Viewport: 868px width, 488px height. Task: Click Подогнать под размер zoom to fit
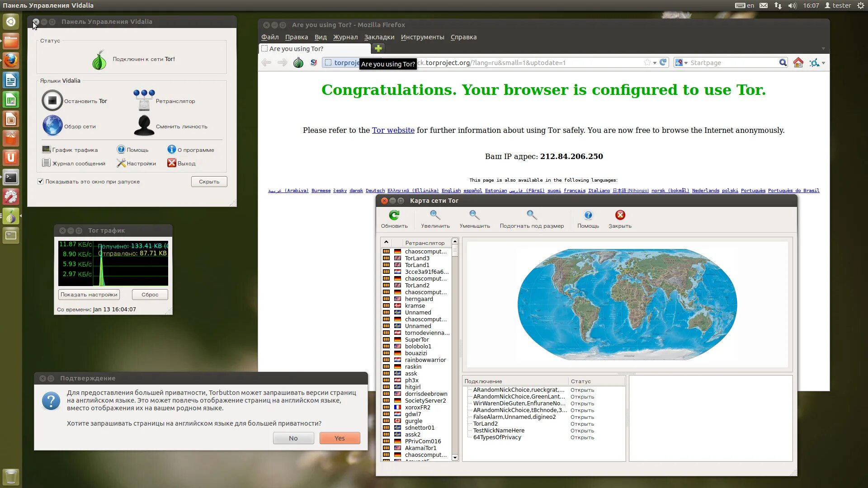pyautogui.click(x=532, y=219)
